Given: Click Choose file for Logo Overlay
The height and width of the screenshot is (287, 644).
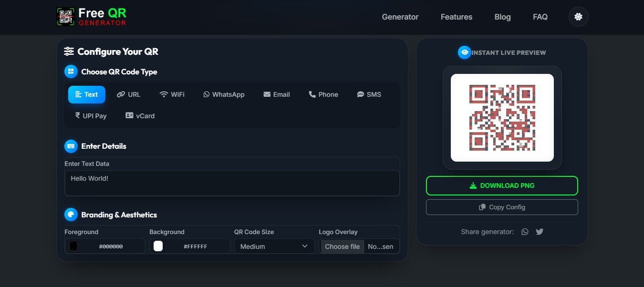Looking at the screenshot, I should 342,246.
